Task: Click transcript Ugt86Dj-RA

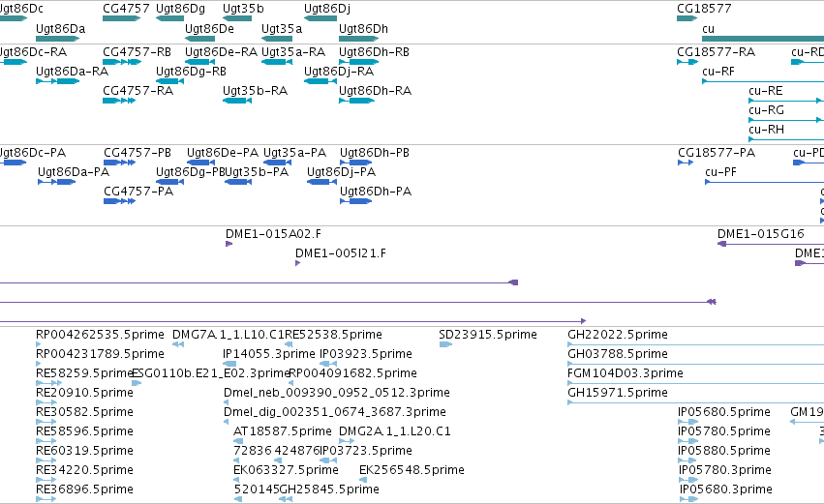Action: click(x=339, y=72)
